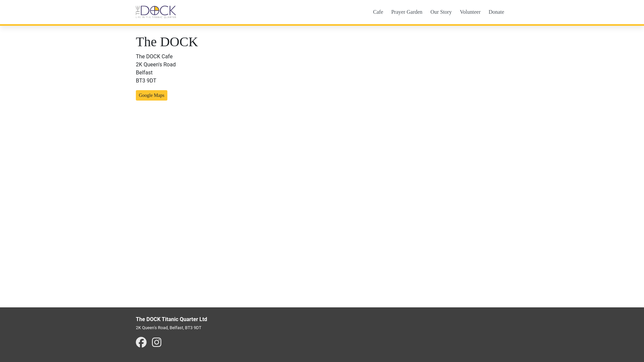Open the Donate page link
The width and height of the screenshot is (644, 362).
pos(496,12)
